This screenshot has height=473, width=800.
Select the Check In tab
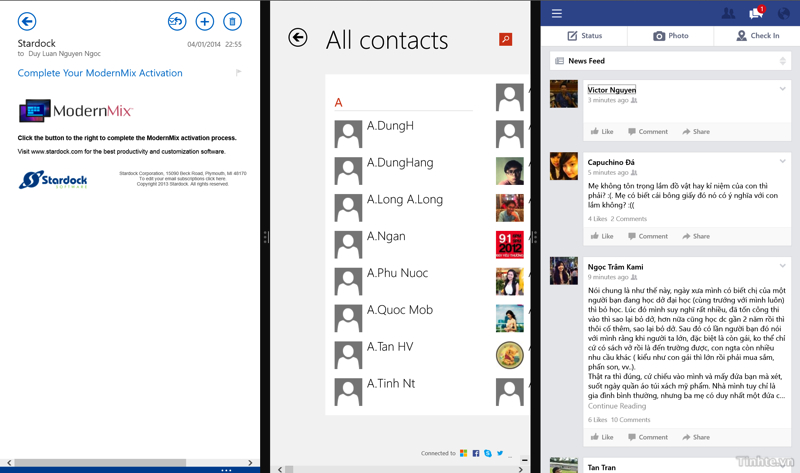[x=757, y=36]
